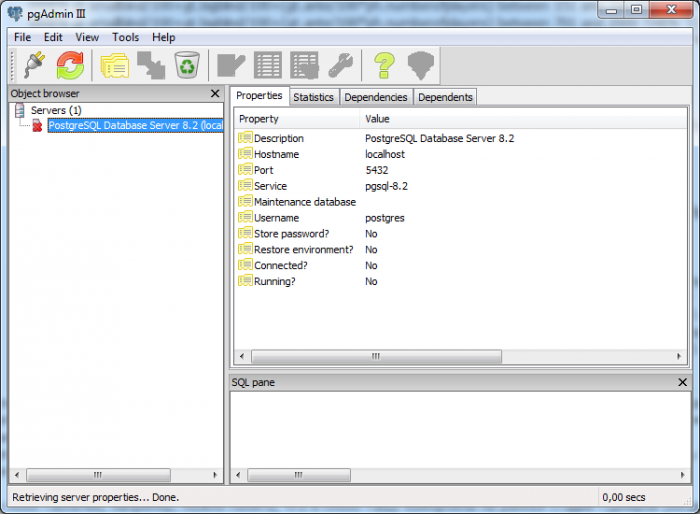Close the SQL pane
The height and width of the screenshot is (514, 700).
(683, 382)
